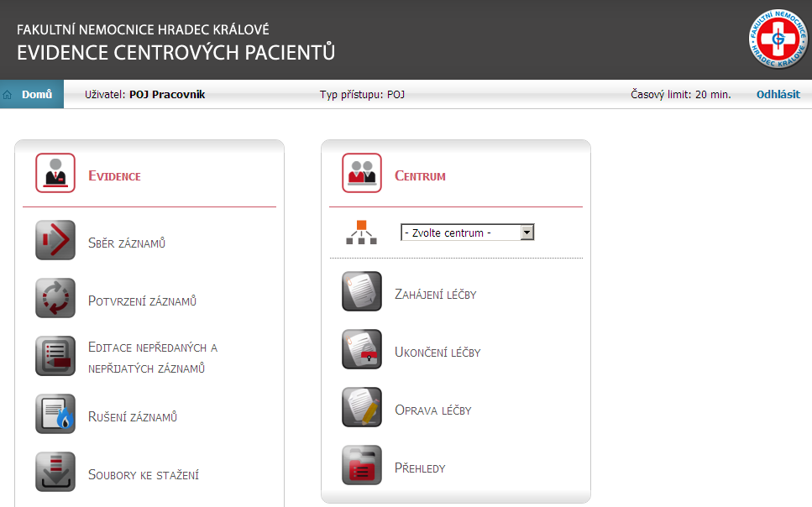812x507 pixels.
Task: Click the Oprava léčby pencil icon
Action: tap(362, 408)
